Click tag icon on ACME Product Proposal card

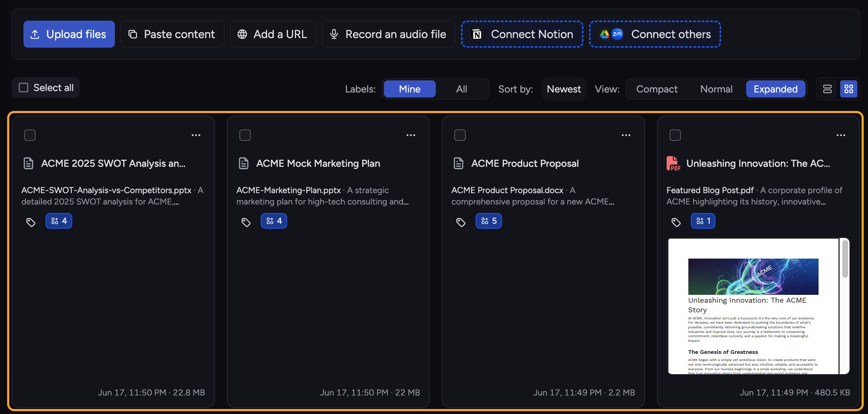tap(461, 222)
